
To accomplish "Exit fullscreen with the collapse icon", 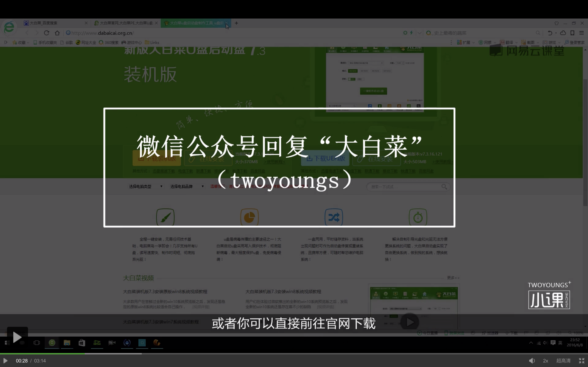I will click(582, 361).
